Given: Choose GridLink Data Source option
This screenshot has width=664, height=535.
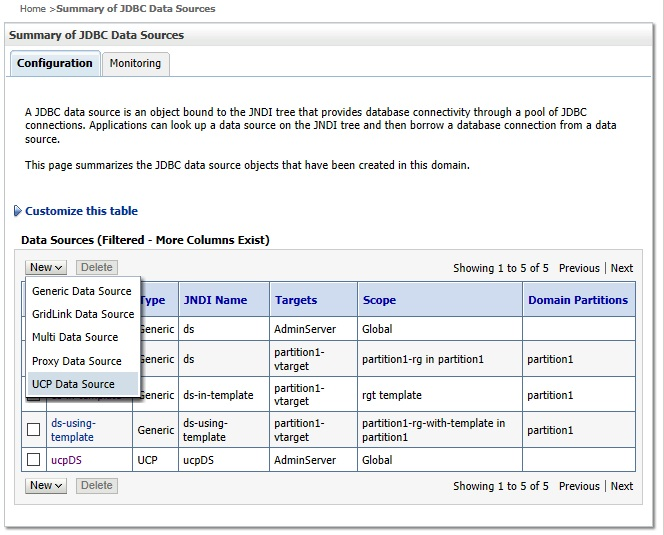Looking at the screenshot, I should [83, 314].
